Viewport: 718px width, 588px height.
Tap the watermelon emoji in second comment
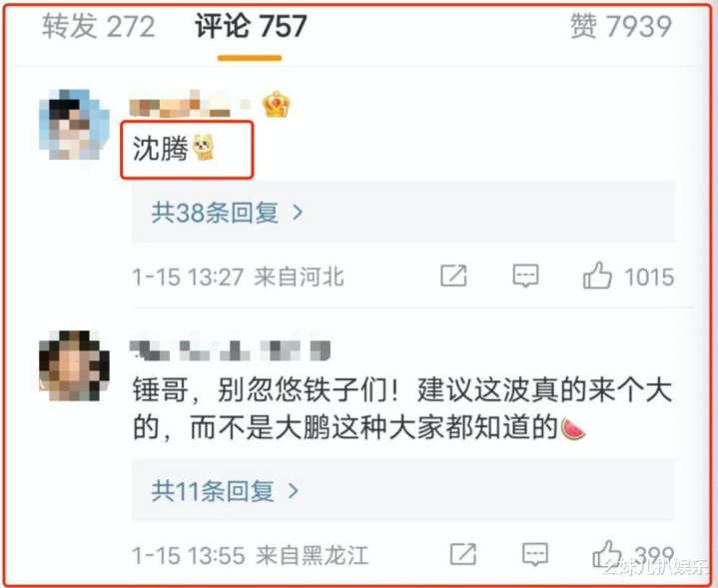(x=572, y=428)
